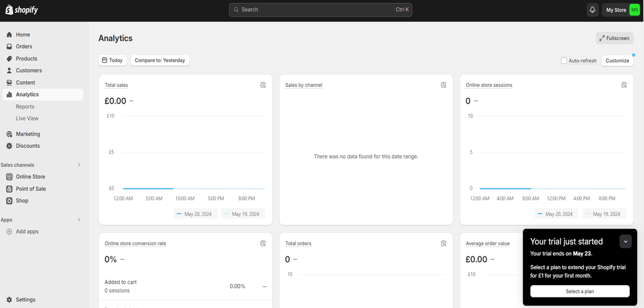This screenshot has height=308, width=644.
Task: Click the Fullscreen arrows icon
Action: (601, 38)
